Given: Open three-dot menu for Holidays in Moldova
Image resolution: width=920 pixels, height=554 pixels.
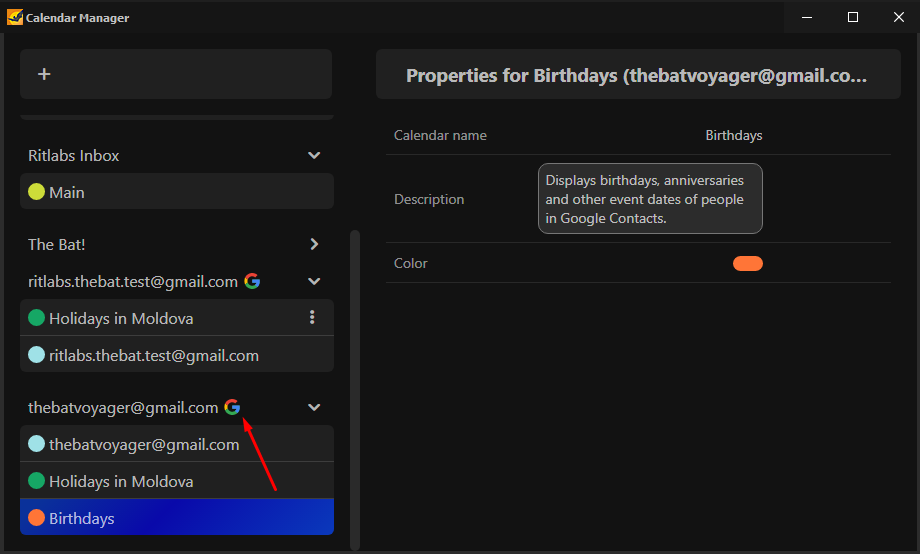Looking at the screenshot, I should [312, 317].
